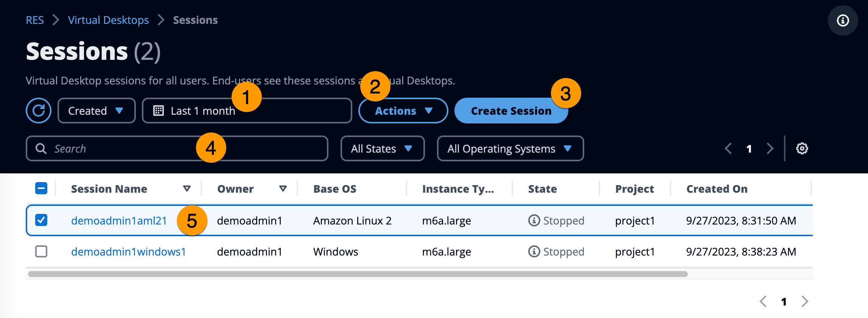Click previous page arrow below table

pyautogui.click(x=763, y=301)
